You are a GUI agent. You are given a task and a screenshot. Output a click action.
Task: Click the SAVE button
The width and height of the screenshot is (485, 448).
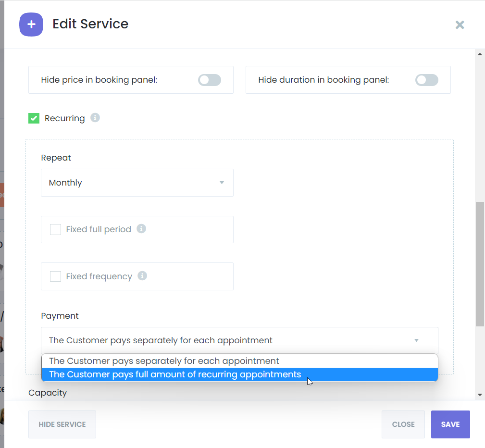pyautogui.click(x=450, y=424)
